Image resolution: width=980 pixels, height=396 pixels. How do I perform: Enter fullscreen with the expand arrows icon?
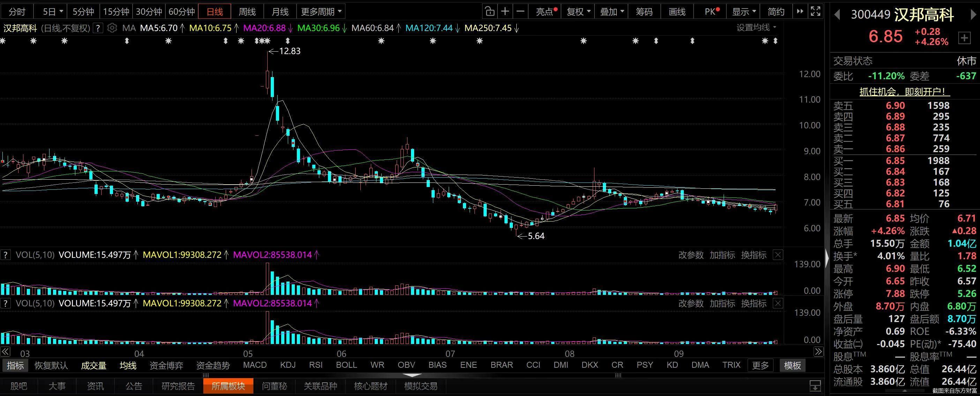[x=815, y=12]
